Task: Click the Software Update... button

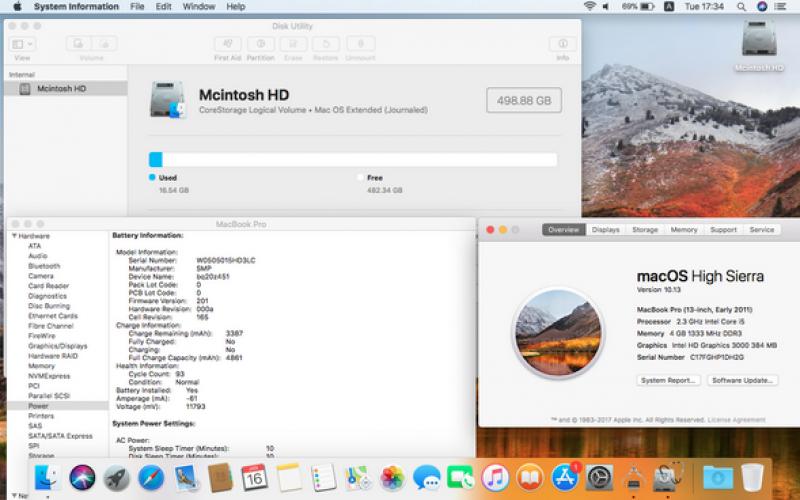Action: coord(742,380)
